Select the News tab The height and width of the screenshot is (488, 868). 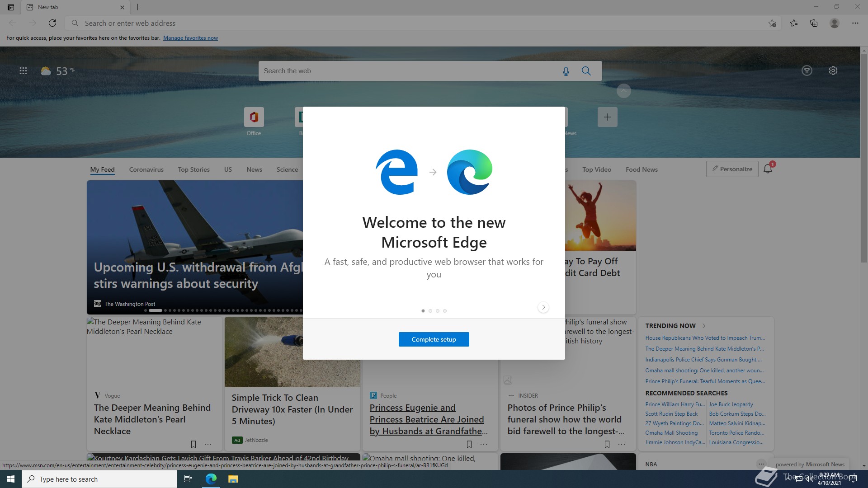tap(254, 170)
